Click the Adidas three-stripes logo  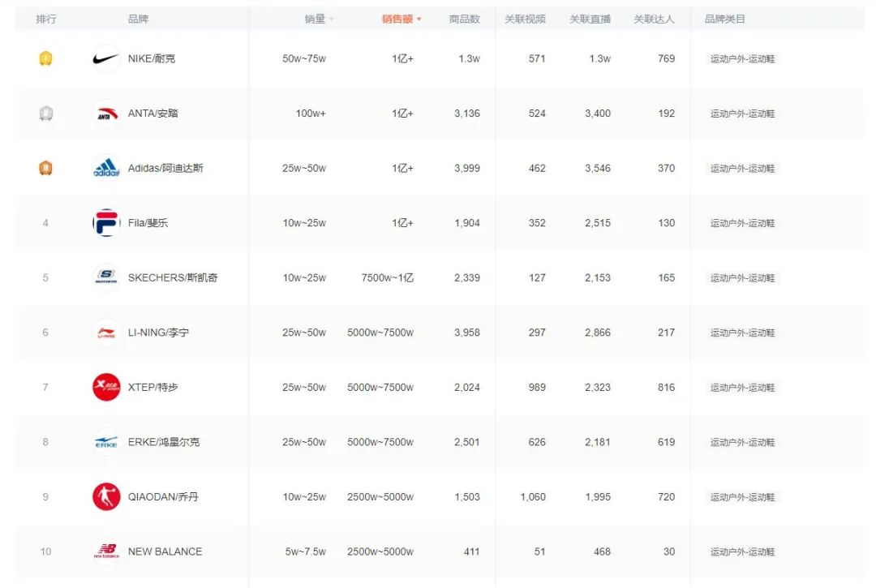coord(105,168)
